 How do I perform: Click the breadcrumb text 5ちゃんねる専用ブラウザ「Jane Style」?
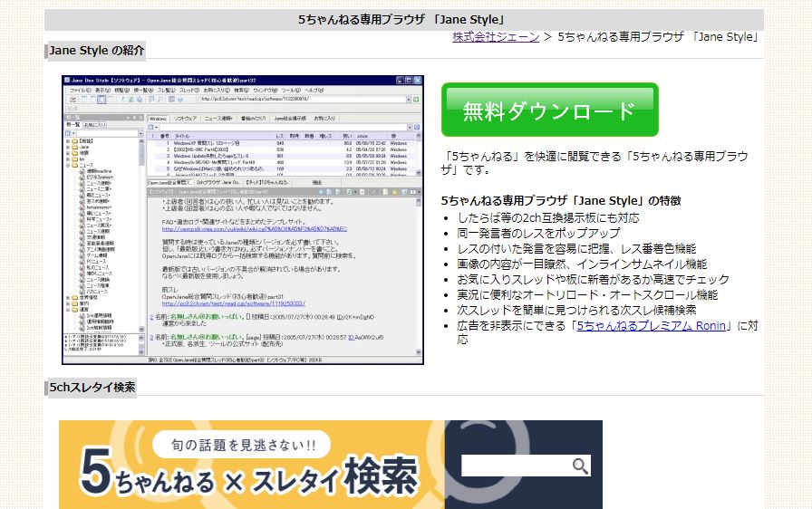tap(658, 37)
